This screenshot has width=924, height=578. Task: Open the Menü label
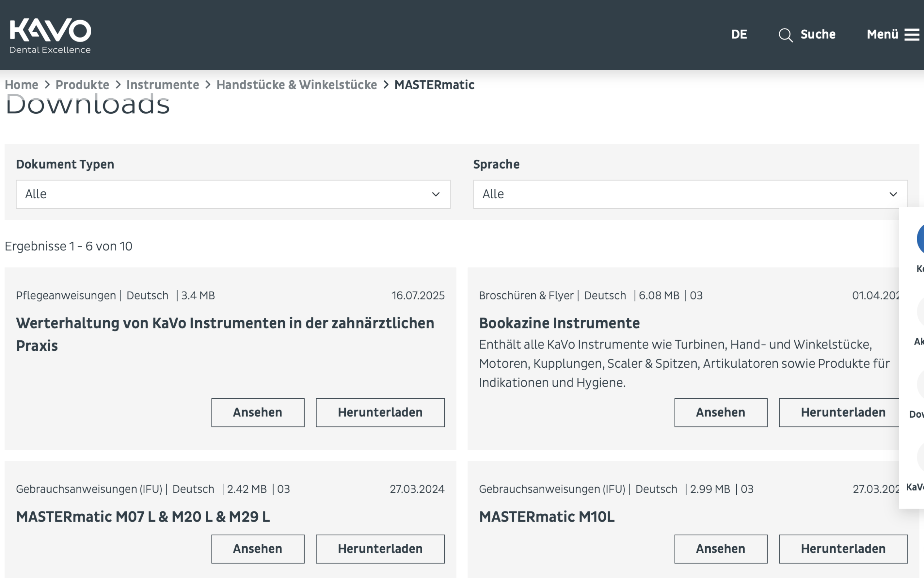coord(882,34)
